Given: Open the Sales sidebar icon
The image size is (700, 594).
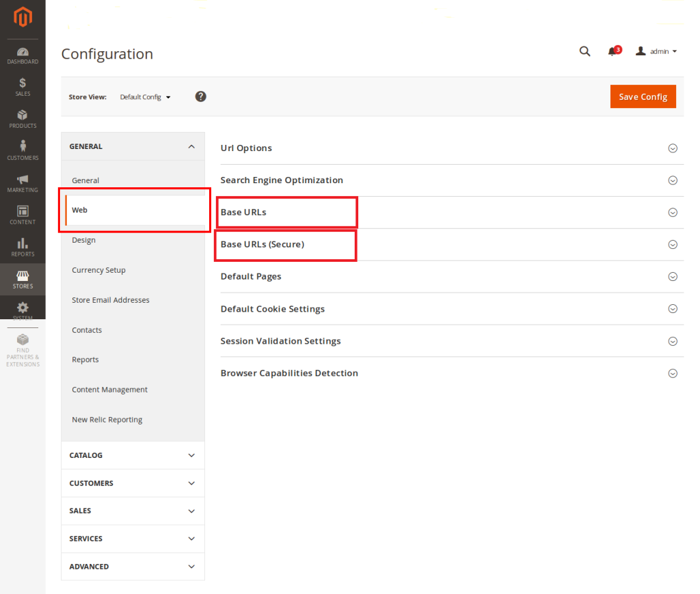Looking at the screenshot, I should [x=23, y=87].
